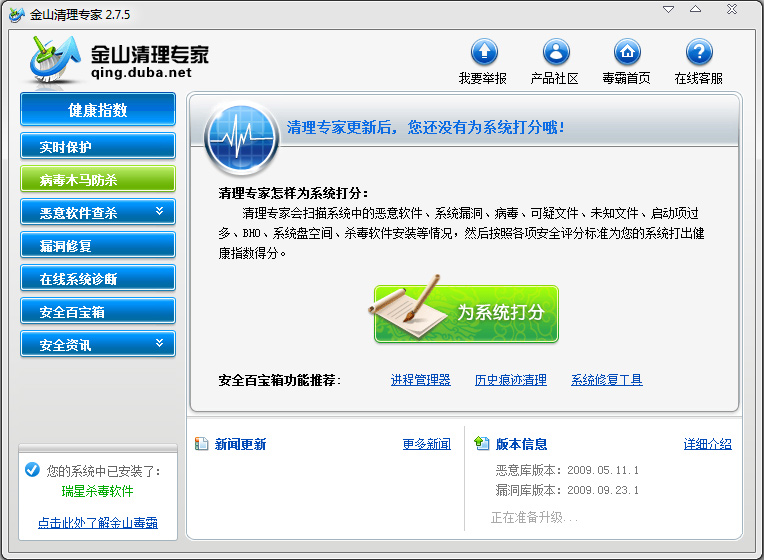Select 病毒木马防杀 green menu item
This screenshot has width=764, height=560.
(98, 179)
